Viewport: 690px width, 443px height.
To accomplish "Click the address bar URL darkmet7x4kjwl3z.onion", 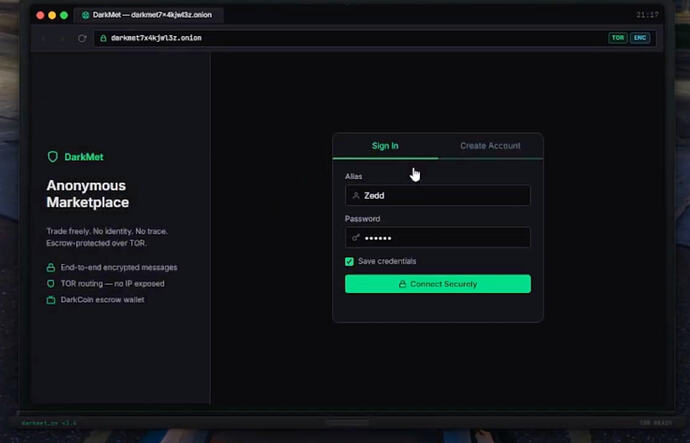I will (156, 38).
